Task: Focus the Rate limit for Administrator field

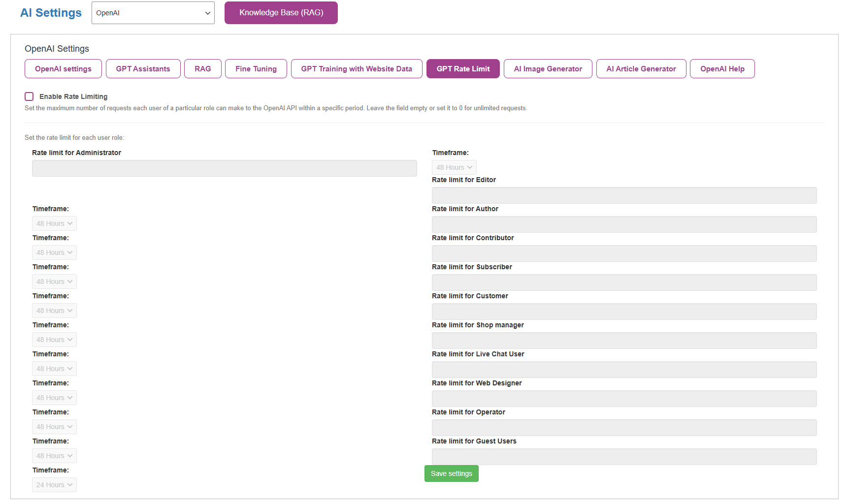Action: [x=224, y=168]
